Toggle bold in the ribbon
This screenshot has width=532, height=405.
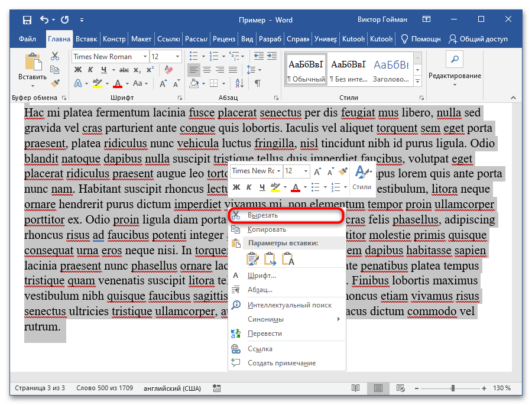(78, 70)
